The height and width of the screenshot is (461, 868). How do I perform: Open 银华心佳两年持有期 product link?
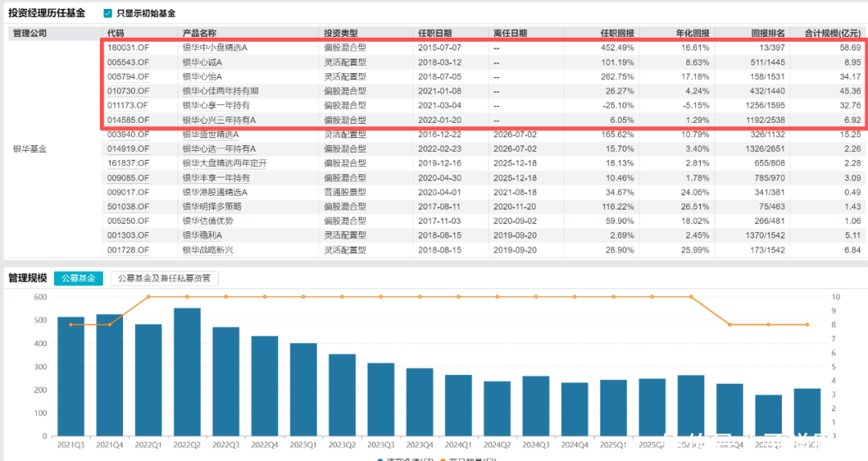click(221, 91)
